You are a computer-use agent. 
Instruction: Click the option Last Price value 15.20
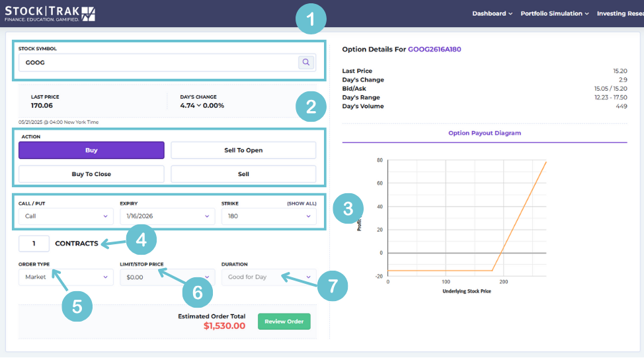(620, 71)
